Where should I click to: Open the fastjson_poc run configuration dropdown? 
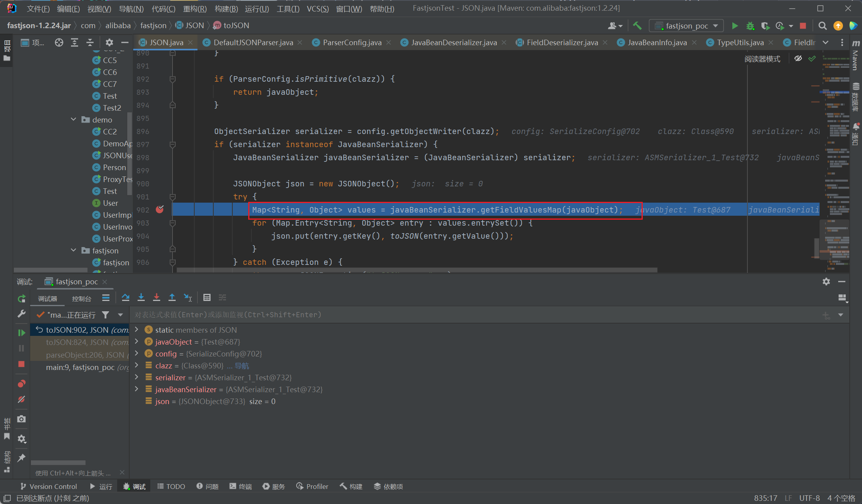click(x=687, y=26)
